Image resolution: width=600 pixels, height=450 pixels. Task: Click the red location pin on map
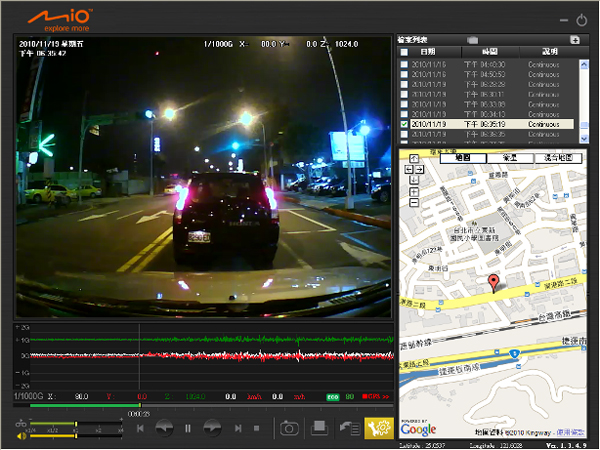tap(492, 284)
